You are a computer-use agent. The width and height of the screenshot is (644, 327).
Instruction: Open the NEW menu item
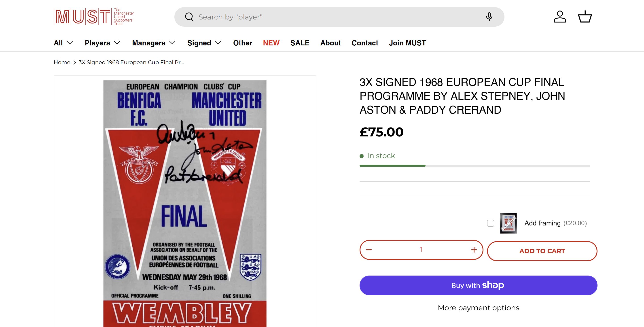(271, 43)
